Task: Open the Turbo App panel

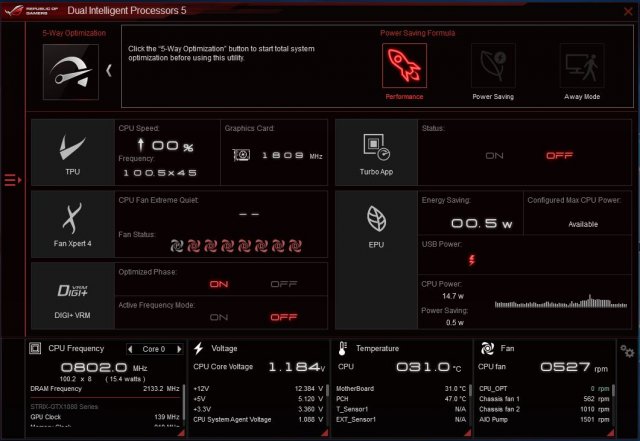Action: pyautogui.click(x=375, y=154)
